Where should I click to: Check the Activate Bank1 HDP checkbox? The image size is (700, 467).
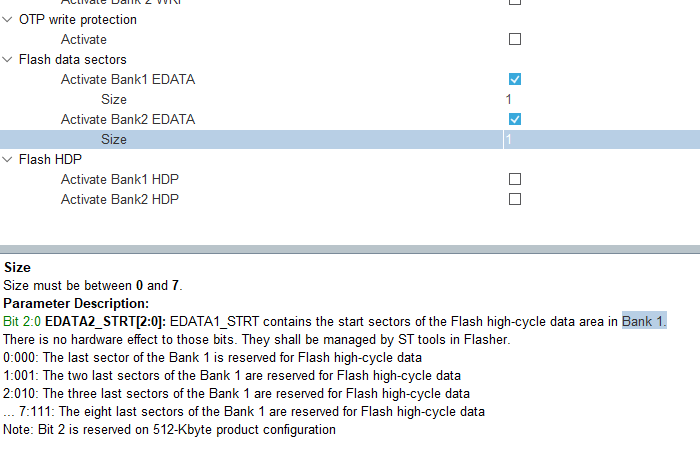[515, 180]
